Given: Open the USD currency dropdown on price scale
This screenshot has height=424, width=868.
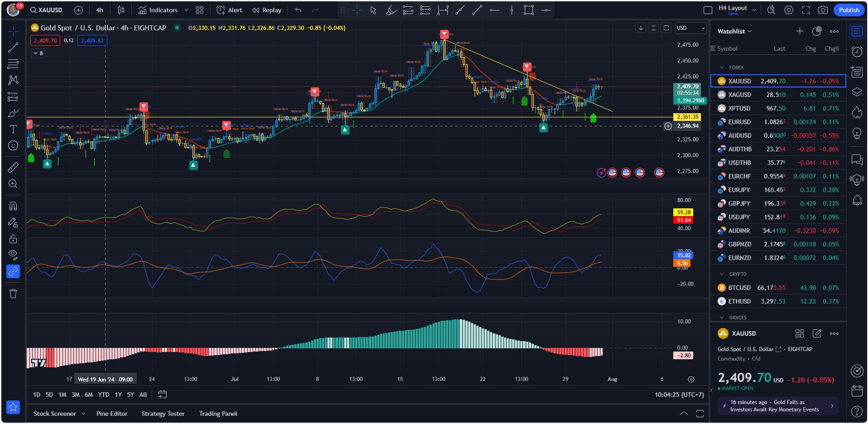Looking at the screenshot, I should [x=690, y=28].
